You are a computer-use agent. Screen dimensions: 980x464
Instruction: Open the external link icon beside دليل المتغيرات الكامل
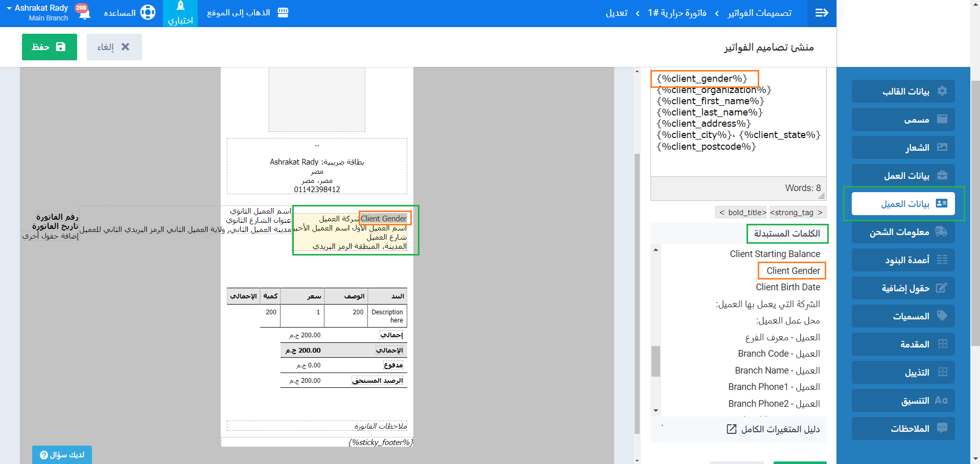click(731, 429)
